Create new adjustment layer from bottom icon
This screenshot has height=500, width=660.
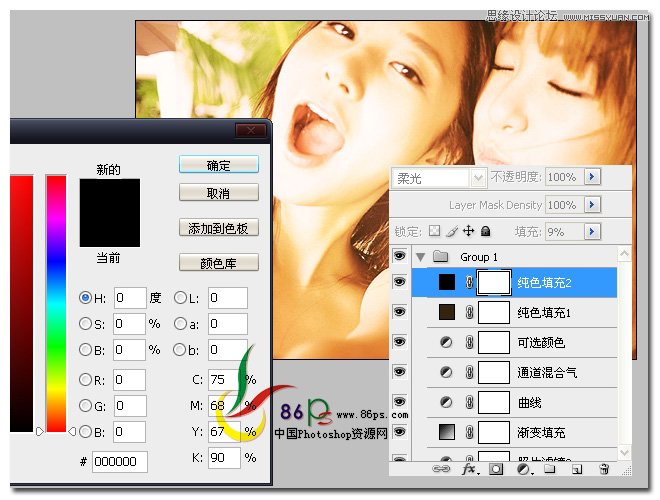(x=524, y=469)
